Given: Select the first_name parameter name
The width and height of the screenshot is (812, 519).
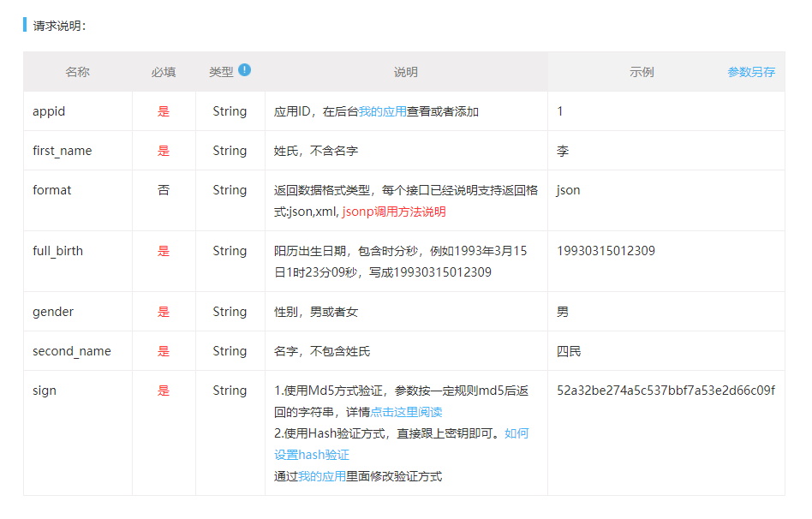Looking at the screenshot, I should pyautogui.click(x=63, y=151).
